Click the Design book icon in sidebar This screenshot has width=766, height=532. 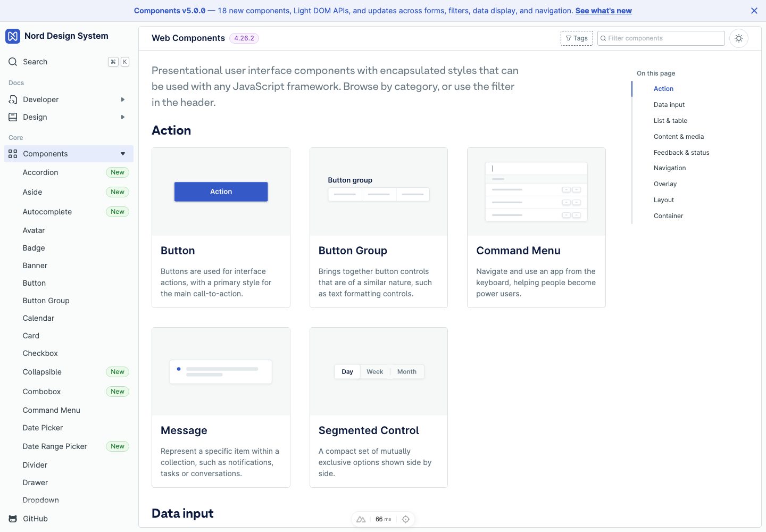(13, 117)
